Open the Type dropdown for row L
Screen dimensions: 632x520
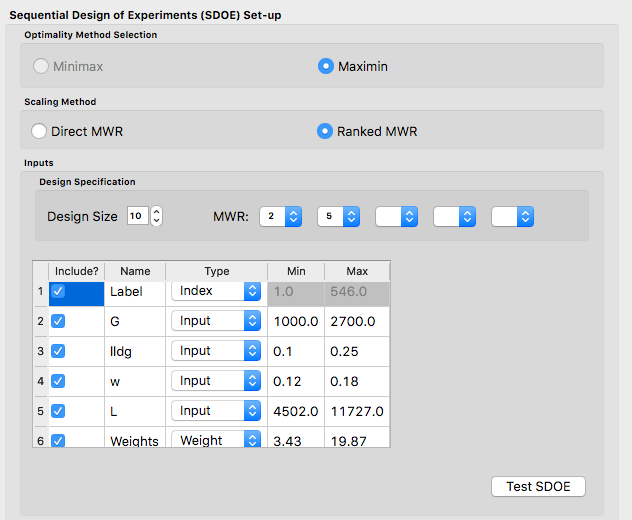[x=216, y=411]
